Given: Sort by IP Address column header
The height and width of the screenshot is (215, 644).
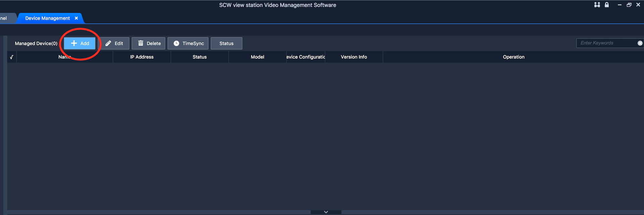Looking at the screenshot, I should [x=142, y=57].
